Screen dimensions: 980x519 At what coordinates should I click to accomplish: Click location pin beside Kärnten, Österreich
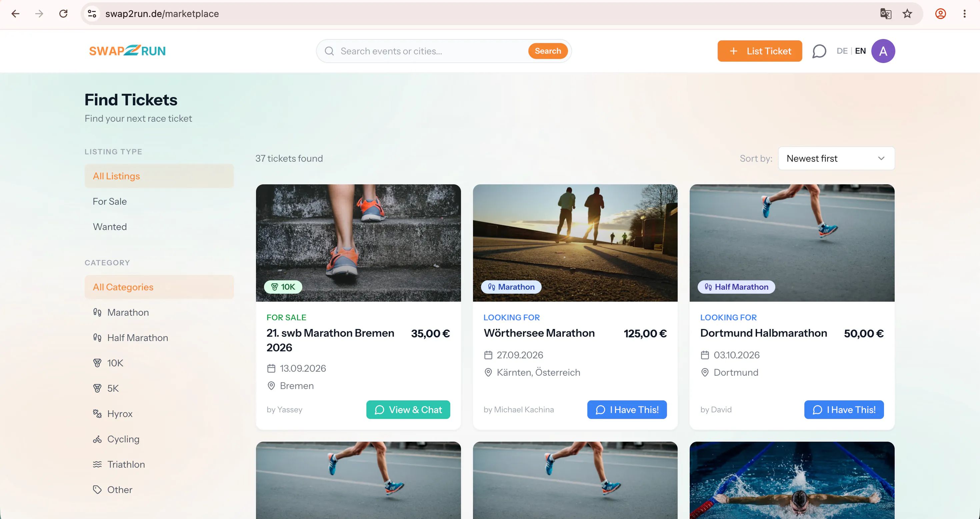[x=488, y=372]
